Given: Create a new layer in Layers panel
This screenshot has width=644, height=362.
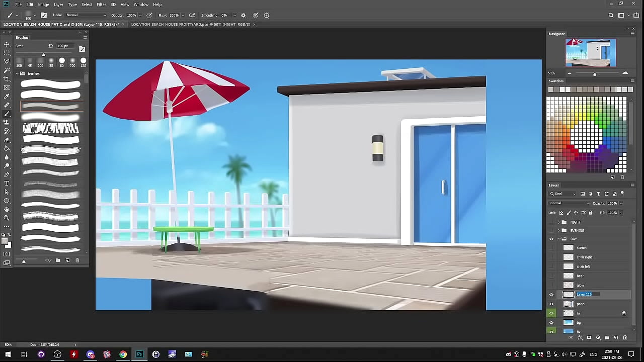Looking at the screenshot, I should click(x=616, y=338).
